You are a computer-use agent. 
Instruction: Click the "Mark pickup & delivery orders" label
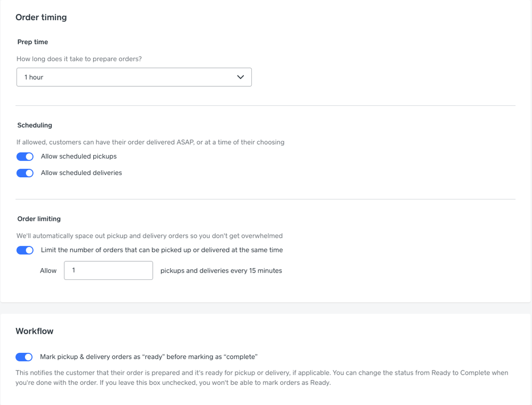[x=149, y=357]
